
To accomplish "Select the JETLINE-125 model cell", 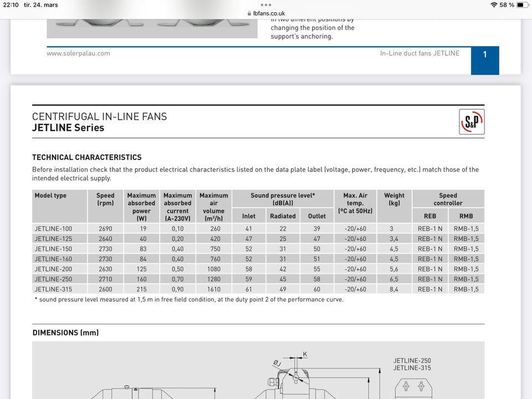I will coord(60,238).
